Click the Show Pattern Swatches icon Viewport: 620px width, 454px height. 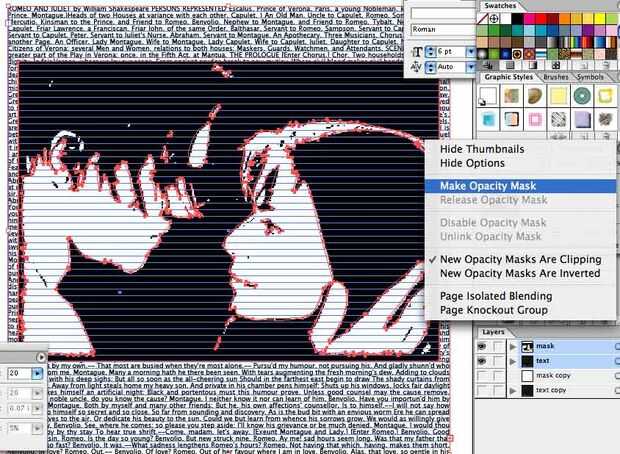[556, 66]
